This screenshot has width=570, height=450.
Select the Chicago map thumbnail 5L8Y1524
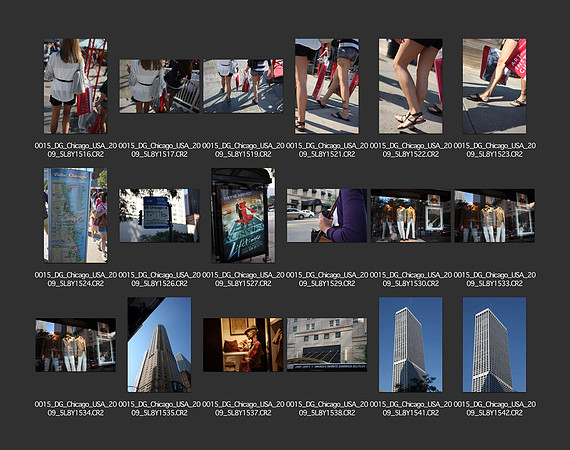[x=76, y=215]
